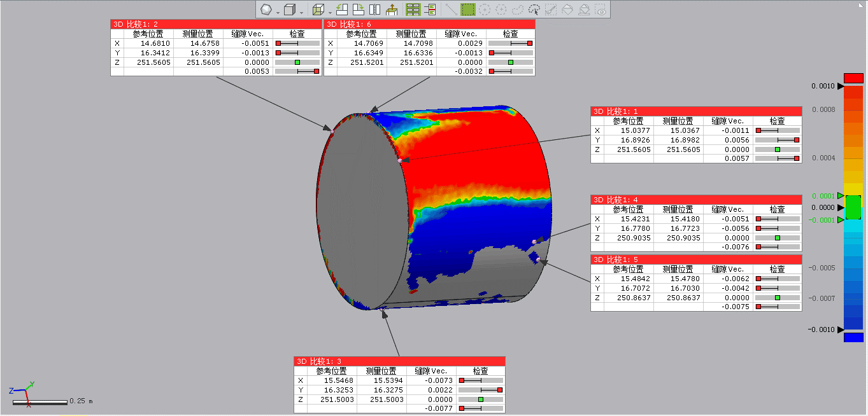Click the Line selection mode icon

451,10
